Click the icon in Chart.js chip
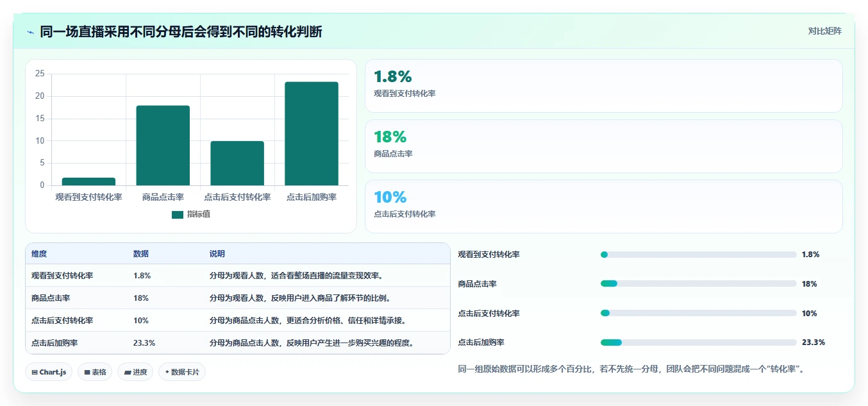The height and width of the screenshot is (406, 868). [34, 372]
